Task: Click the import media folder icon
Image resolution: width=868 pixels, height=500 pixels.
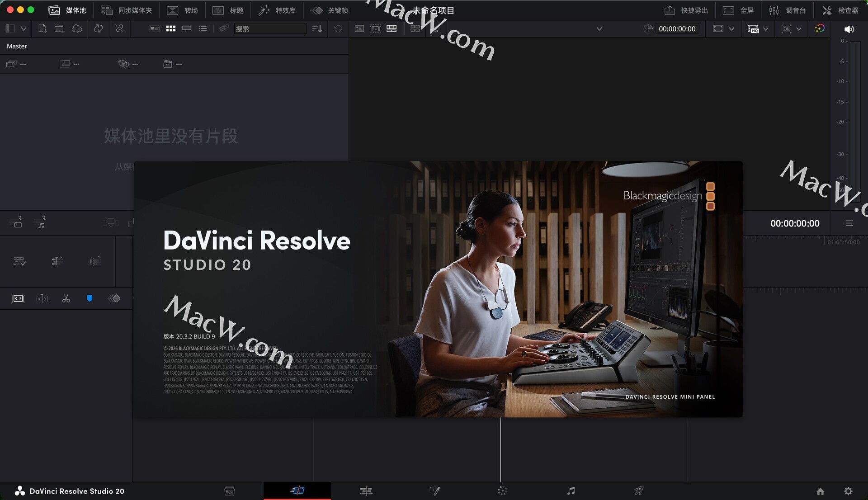Action: coord(59,28)
